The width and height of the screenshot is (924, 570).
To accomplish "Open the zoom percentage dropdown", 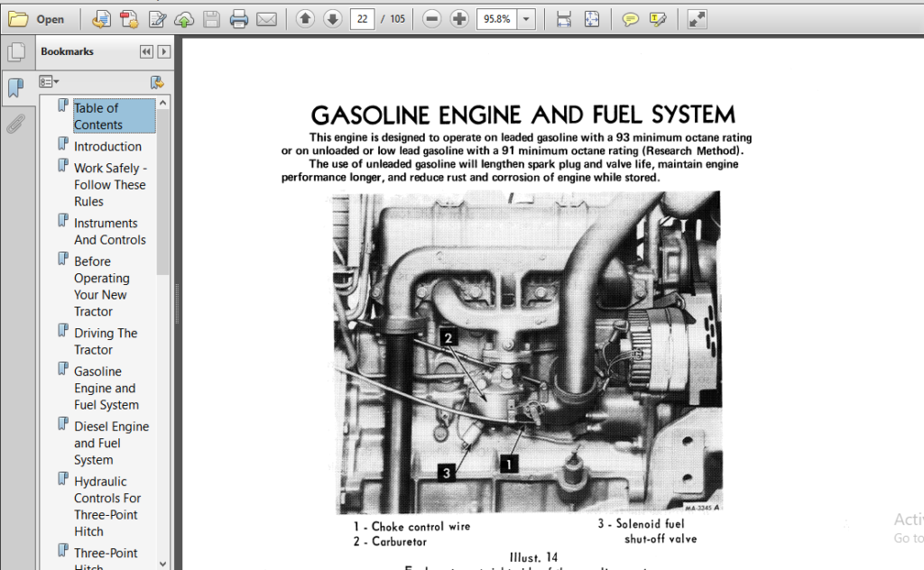I will [x=526, y=19].
